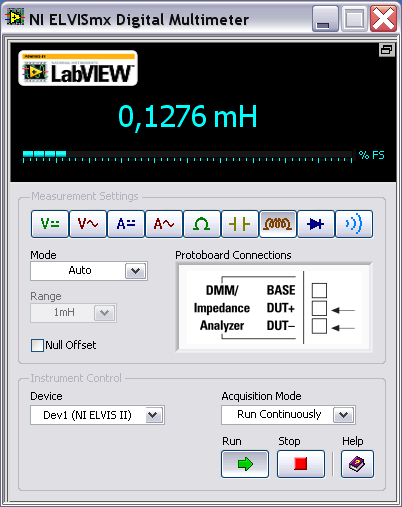The image size is (402, 507).
Task: Select Diode test mode
Action: (x=316, y=224)
